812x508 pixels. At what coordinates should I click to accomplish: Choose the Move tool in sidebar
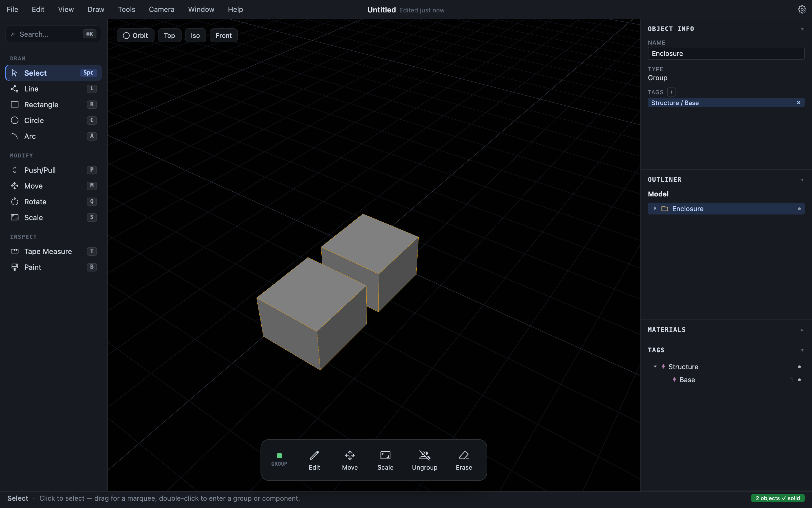point(54,186)
